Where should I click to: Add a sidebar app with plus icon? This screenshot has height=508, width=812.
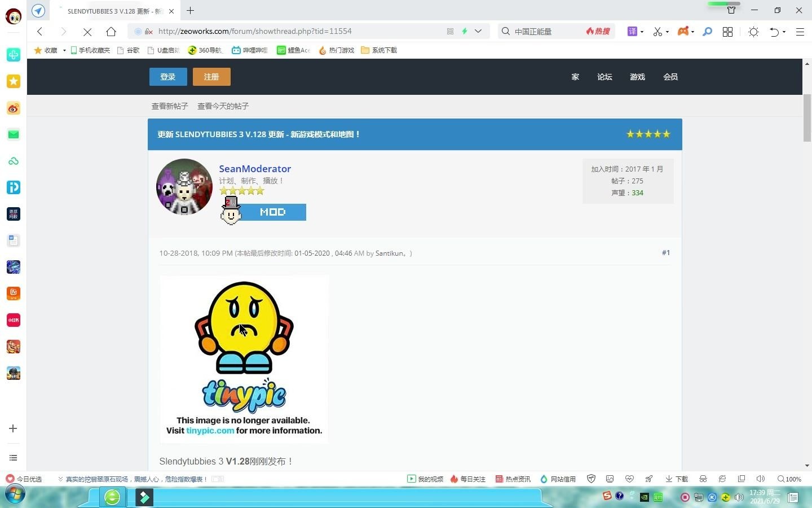pos(13,428)
